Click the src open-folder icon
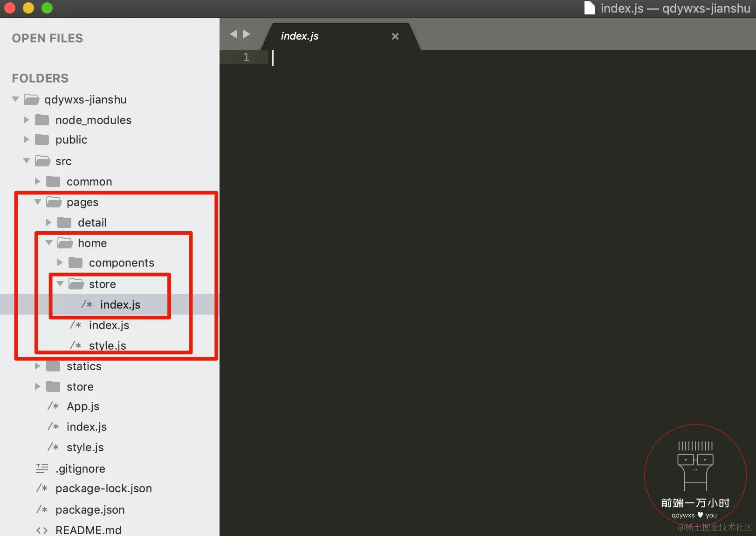The height and width of the screenshot is (536, 756). coord(42,161)
